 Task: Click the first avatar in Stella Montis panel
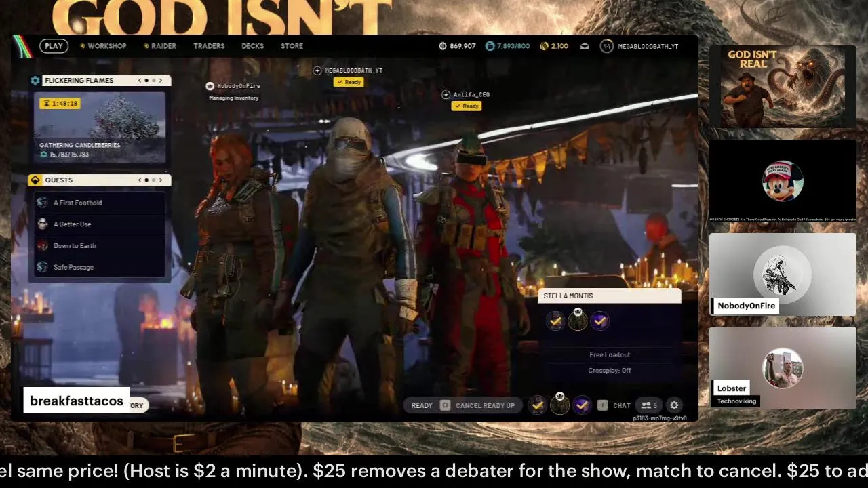tap(555, 321)
